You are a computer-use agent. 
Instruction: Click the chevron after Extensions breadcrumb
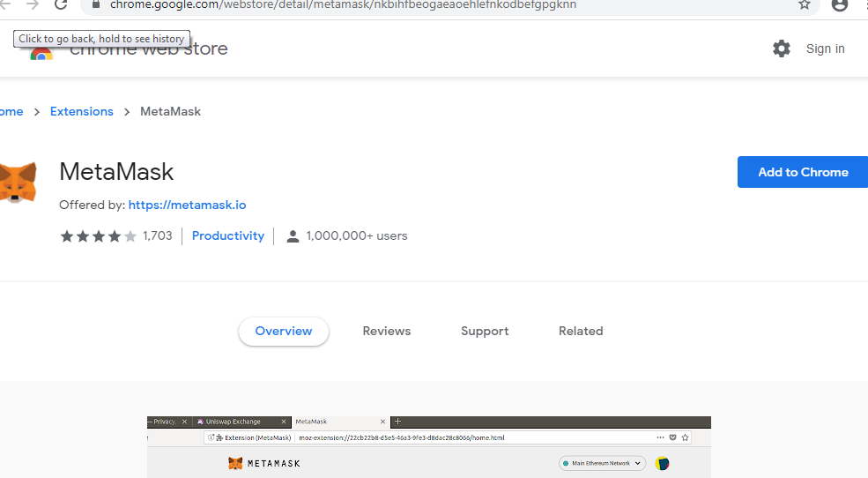[x=127, y=112]
